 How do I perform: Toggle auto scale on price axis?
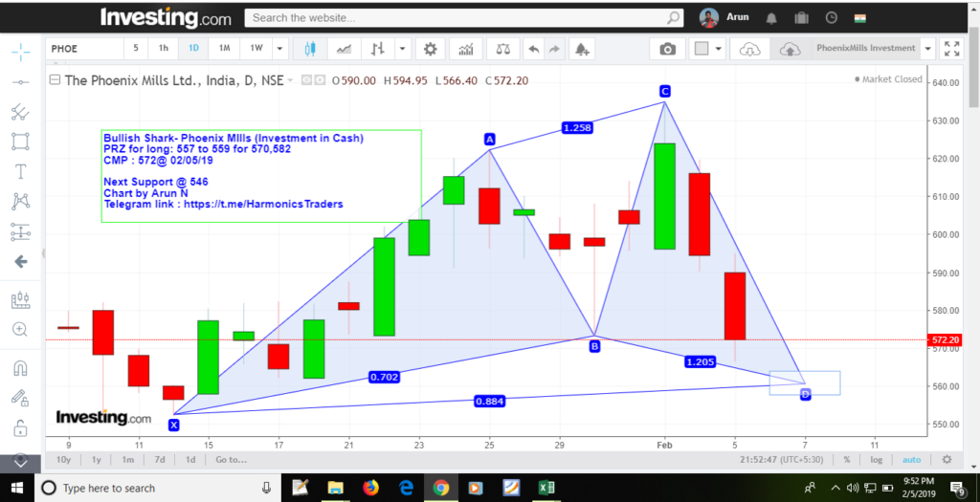pyautogui.click(x=911, y=460)
